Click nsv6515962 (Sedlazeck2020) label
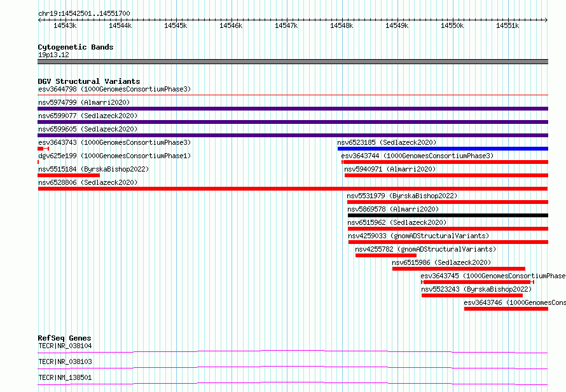Screen dimensions: 566x392 click(397, 222)
